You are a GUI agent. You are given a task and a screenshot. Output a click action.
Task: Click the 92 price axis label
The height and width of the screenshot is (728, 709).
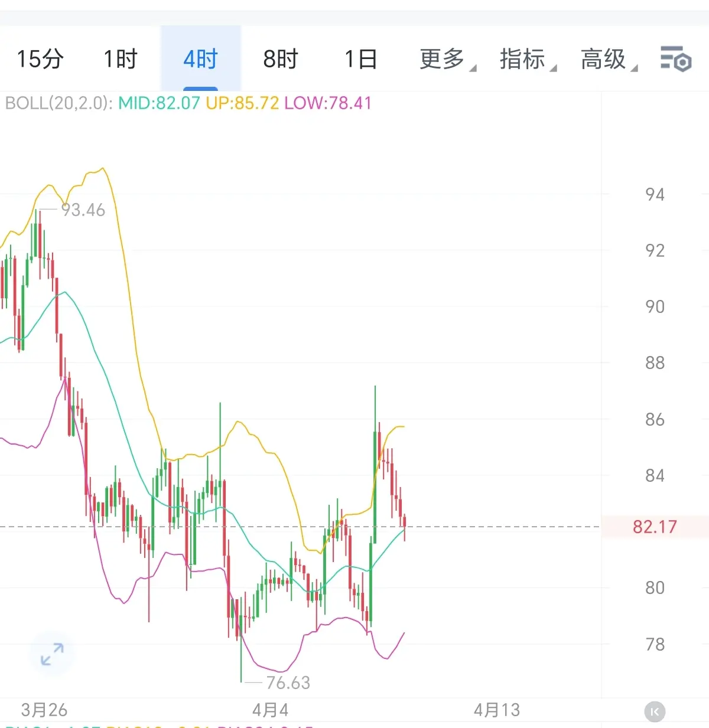655,250
